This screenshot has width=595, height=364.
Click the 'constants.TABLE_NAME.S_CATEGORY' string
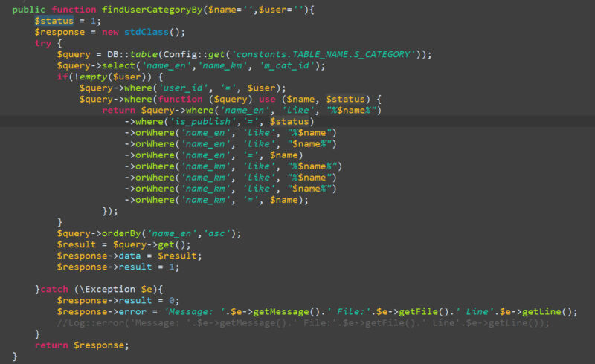[x=323, y=54]
